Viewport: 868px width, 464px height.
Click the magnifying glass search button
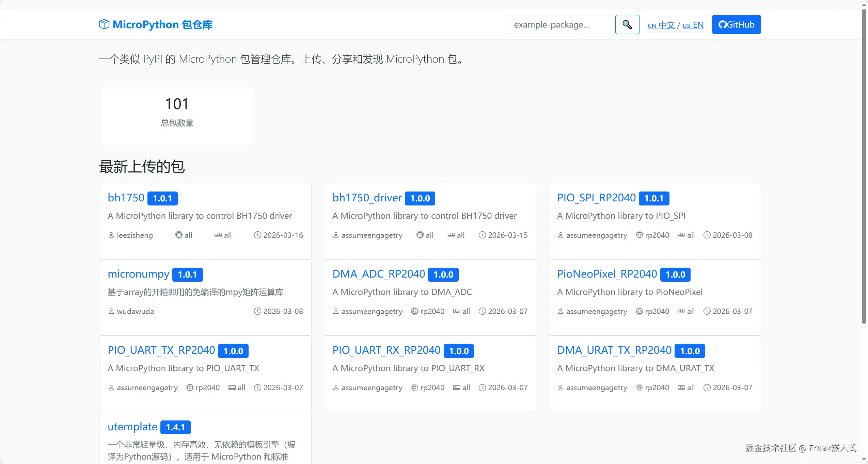coord(627,24)
